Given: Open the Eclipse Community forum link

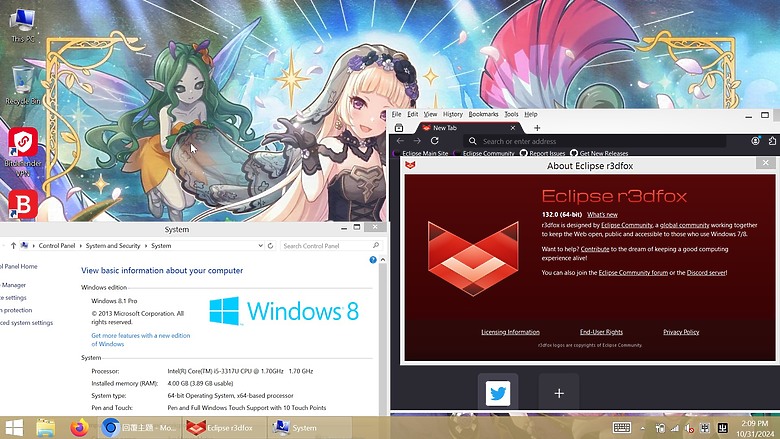Looking at the screenshot, I should pos(633,272).
